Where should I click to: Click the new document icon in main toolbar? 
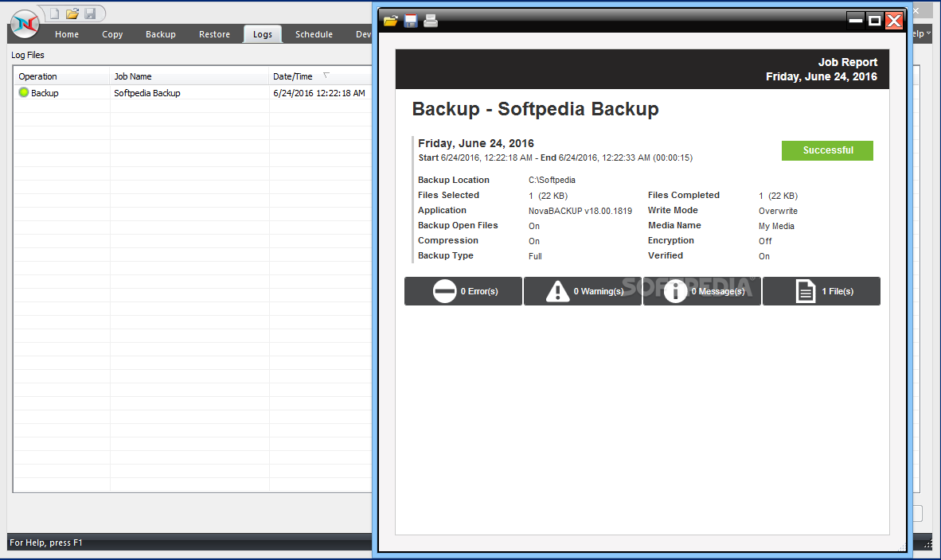click(x=54, y=14)
